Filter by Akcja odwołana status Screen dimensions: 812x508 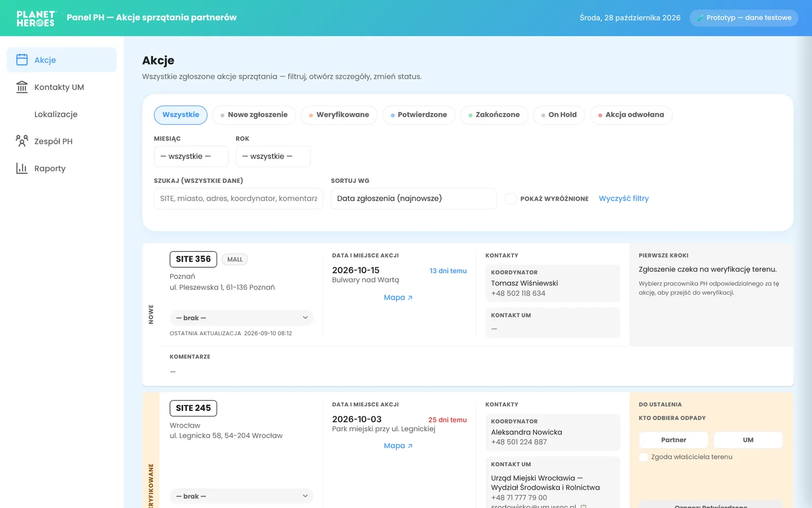click(x=631, y=115)
